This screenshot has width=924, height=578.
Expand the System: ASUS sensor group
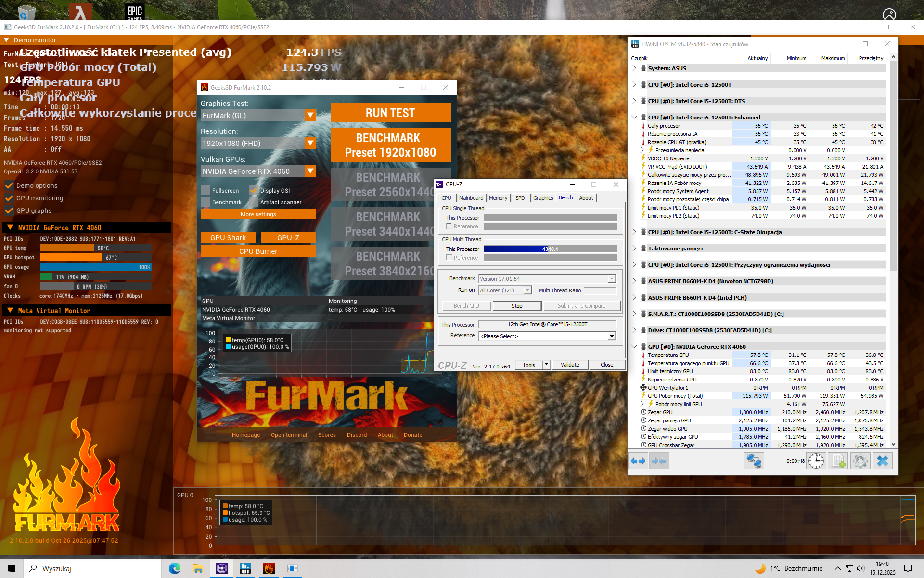click(634, 68)
